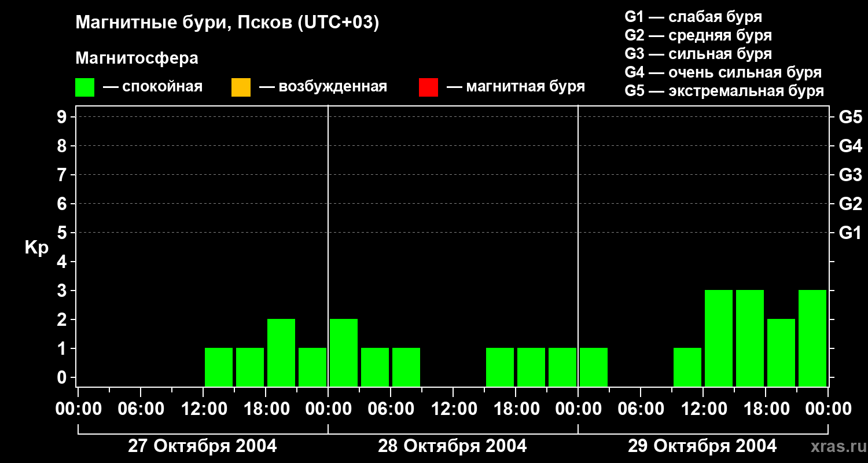Select the 21:00–00:00 bar on 27 Октября
This screenshot has height=463, width=868.
tap(312, 367)
